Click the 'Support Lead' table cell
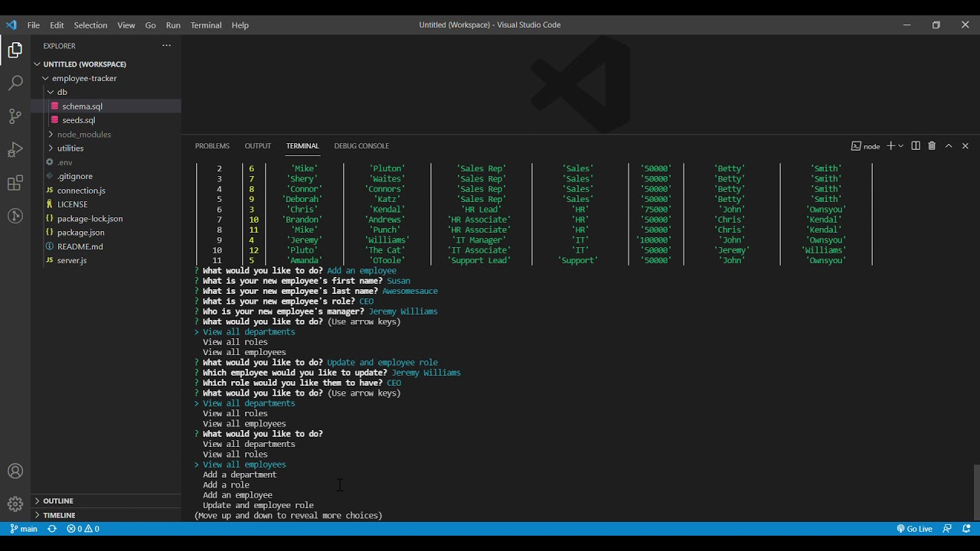The height and width of the screenshot is (551, 980). (479, 260)
